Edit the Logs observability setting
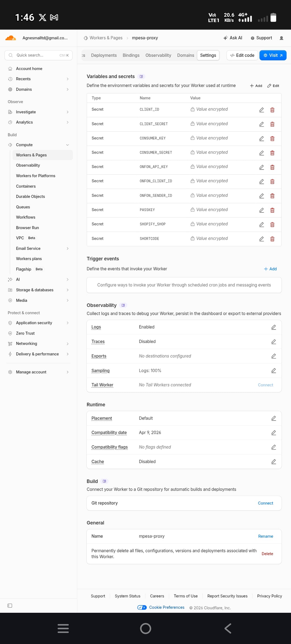Viewport: 291px width, 644px height. (274, 327)
